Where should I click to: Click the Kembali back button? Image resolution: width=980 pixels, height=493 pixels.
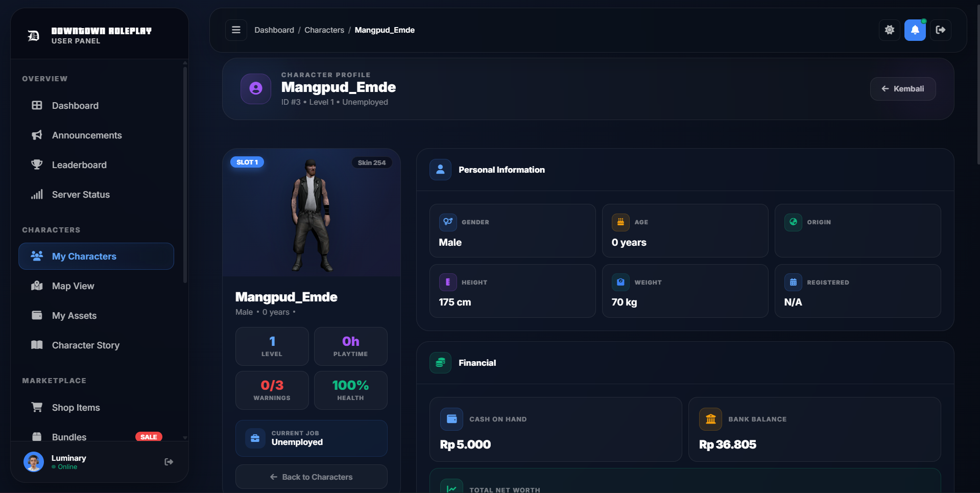click(x=903, y=89)
